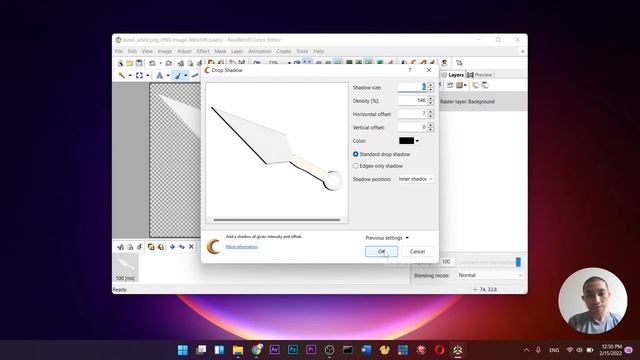640x360 pixels.
Task: Click Cancel in Drop Shadow dialog
Action: [x=417, y=251]
